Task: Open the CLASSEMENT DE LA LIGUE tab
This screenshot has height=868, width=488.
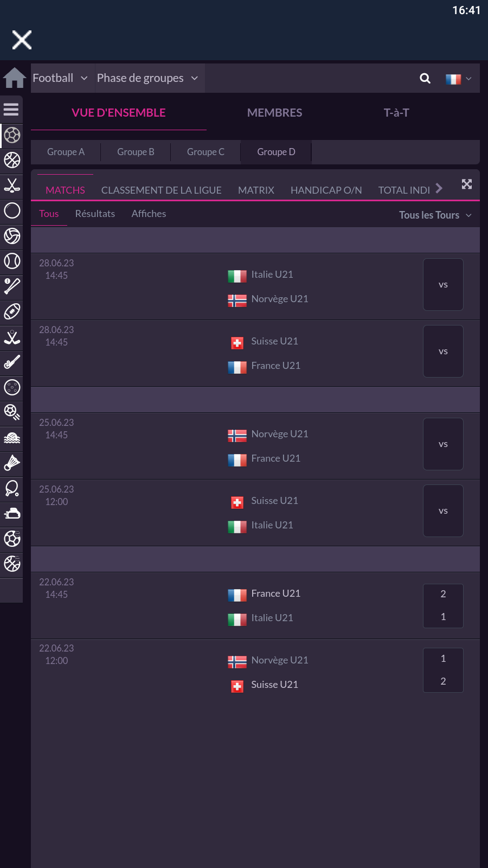Action: pyautogui.click(x=161, y=190)
